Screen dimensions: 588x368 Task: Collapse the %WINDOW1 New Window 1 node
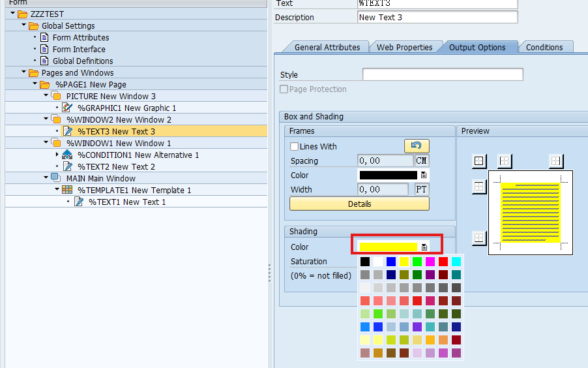point(46,142)
